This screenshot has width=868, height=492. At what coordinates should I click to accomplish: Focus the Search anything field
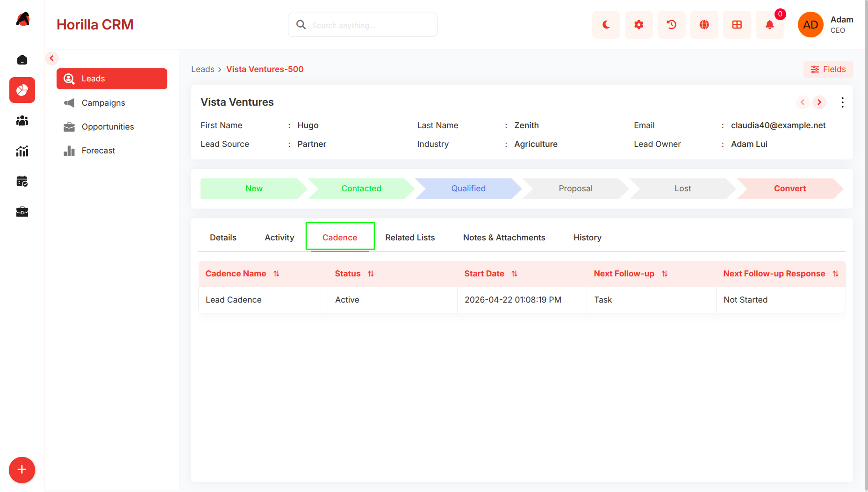click(x=363, y=25)
